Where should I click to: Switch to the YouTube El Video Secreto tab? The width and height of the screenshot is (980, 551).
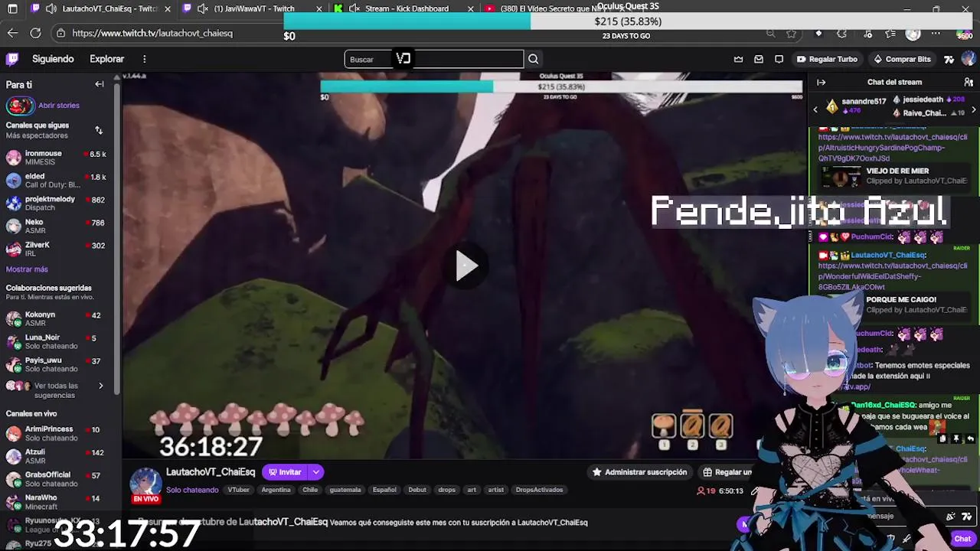[x=551, y=8]
